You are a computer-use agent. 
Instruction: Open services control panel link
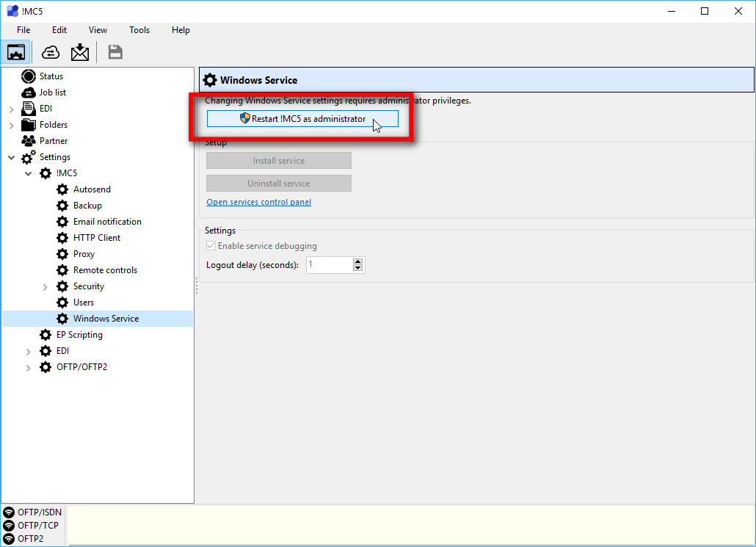259,202
